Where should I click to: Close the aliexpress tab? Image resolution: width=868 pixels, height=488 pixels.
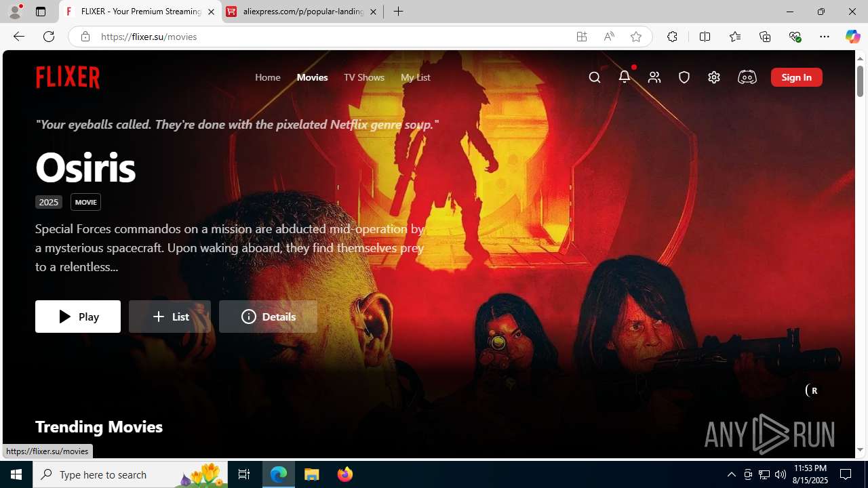373,12
